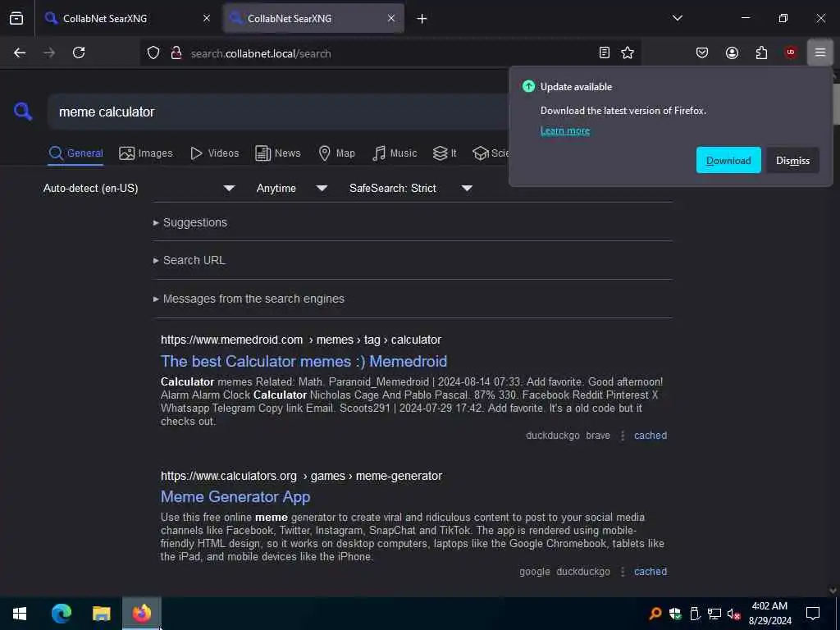
Task: Click the Firefox taskbar icon
Action: (x=141, y=614)
